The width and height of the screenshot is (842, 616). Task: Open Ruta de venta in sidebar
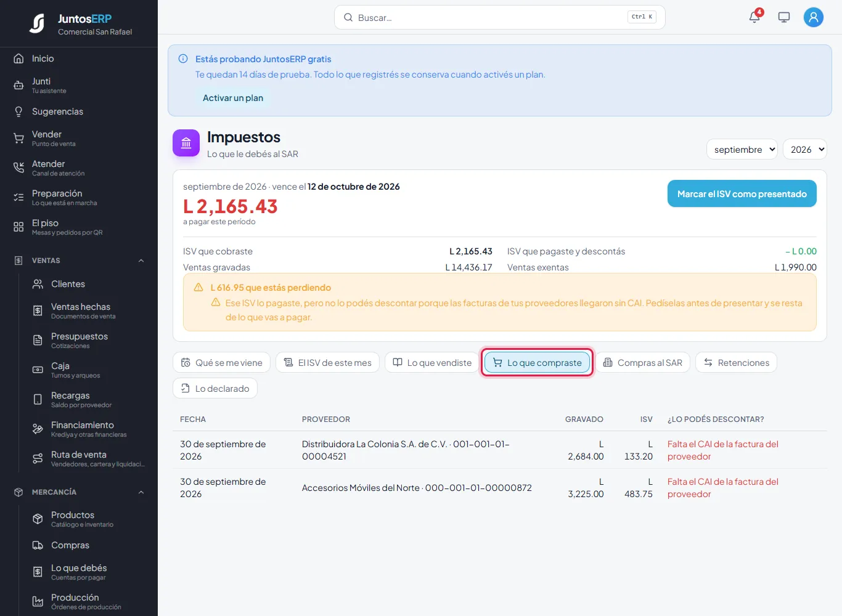[88, 459]
